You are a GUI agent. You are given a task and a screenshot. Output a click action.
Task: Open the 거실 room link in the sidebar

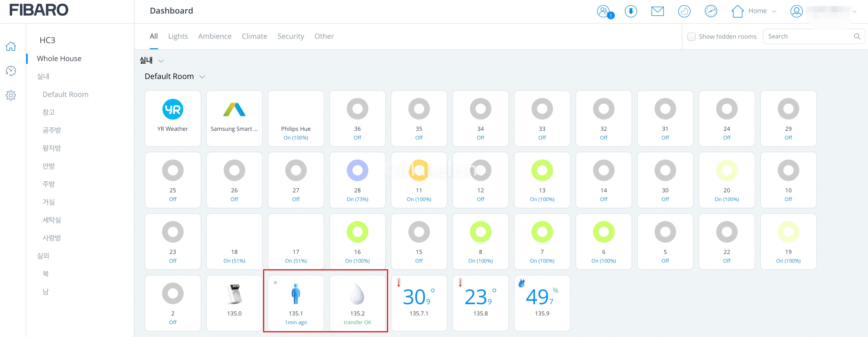click(x=48, y=202)
